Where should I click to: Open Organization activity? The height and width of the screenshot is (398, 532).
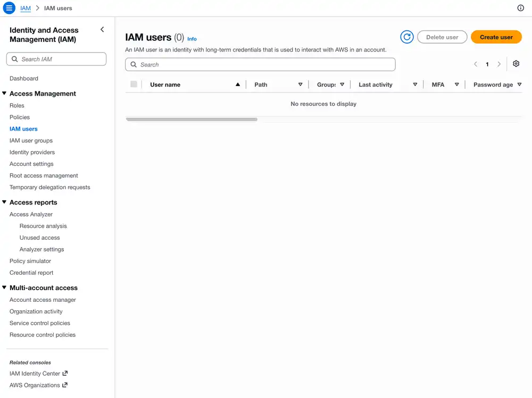click(36, 311)
